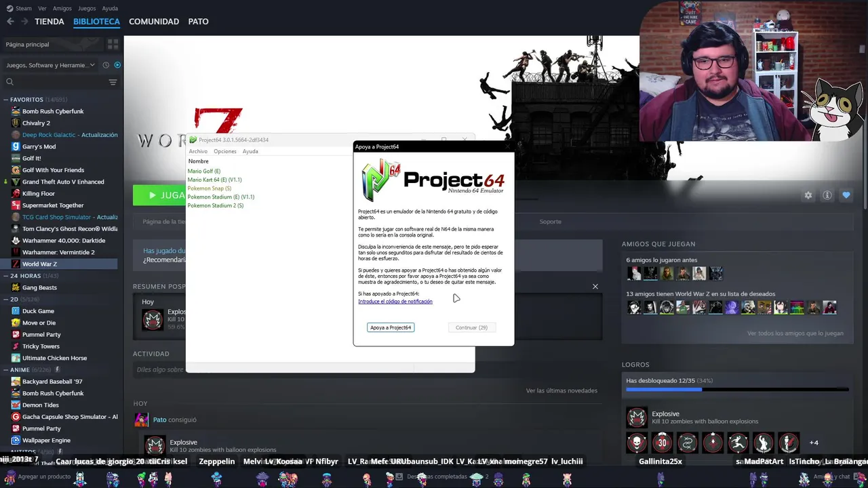Click first avatar of friends who played before
The image size is (868, 488).
click(x=634, y=274)
